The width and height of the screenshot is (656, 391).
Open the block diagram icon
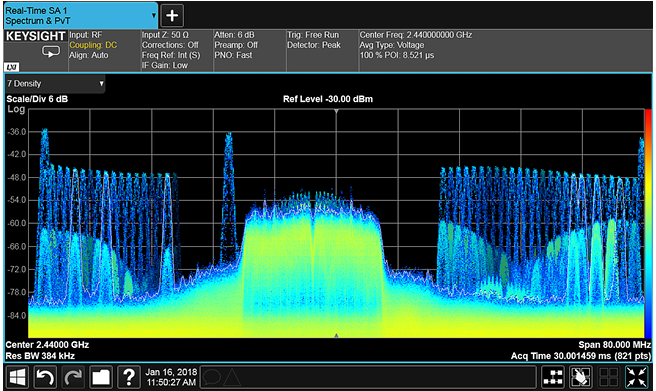pos(553,378)
